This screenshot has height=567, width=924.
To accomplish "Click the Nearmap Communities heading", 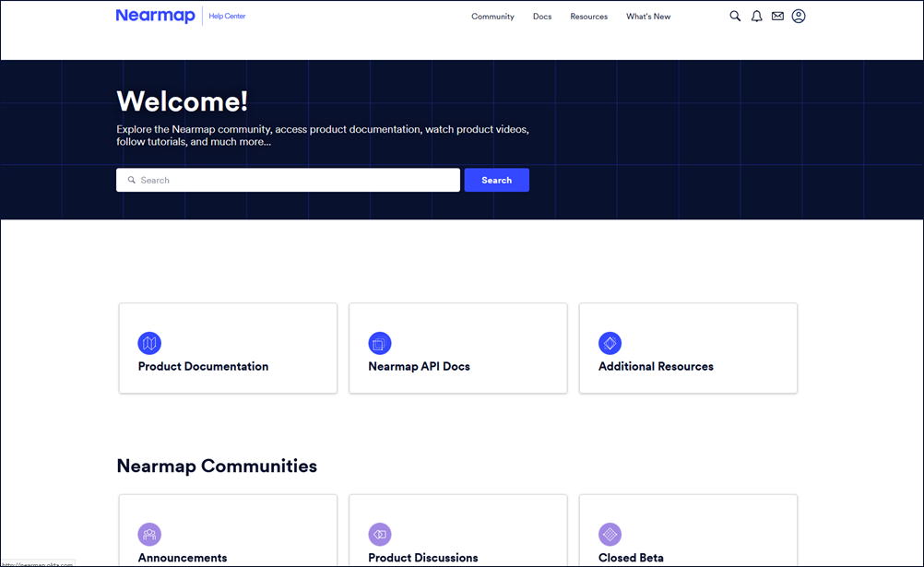I will point(217,466).
